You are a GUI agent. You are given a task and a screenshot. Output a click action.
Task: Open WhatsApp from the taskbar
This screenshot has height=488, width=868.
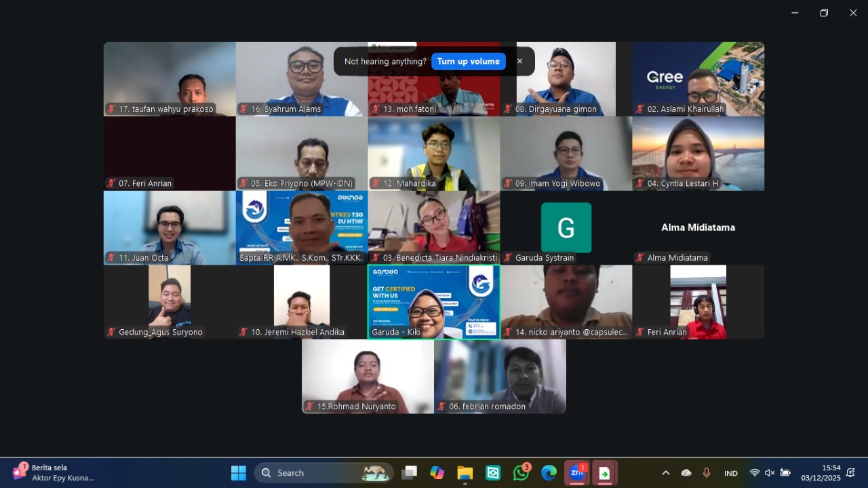[x=521, y=473]
